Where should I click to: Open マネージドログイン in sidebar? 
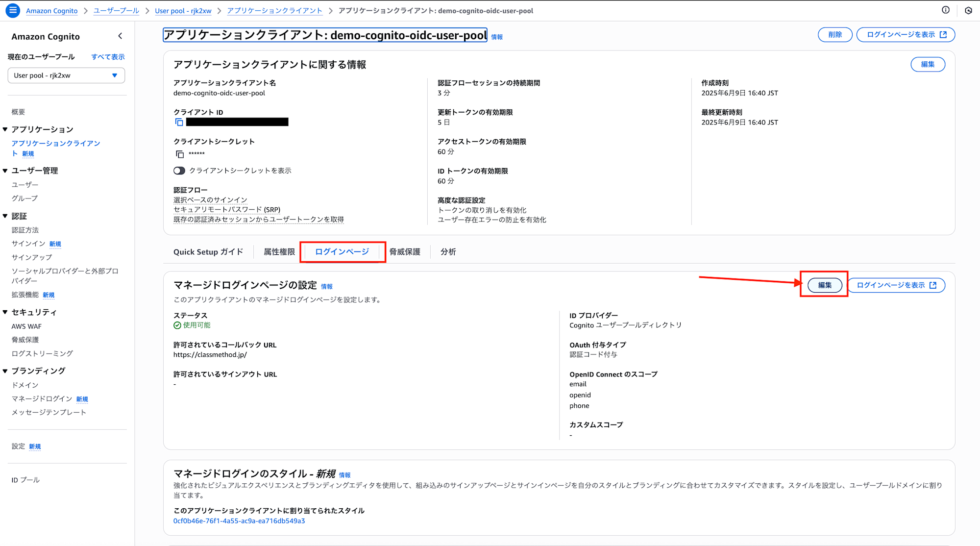pyautogui.click(x=42, y=399)
